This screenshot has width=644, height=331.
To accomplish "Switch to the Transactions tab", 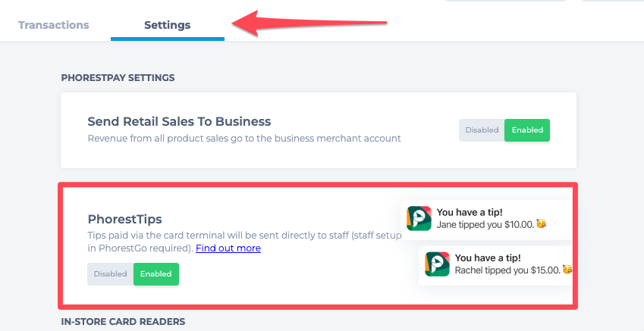I will click(x=53, y=25).
